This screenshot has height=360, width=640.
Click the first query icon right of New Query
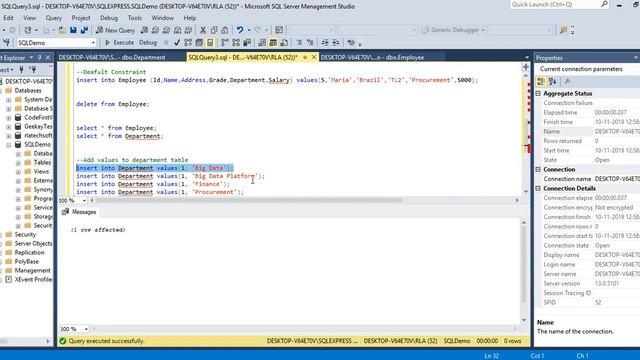click(144, 30)
